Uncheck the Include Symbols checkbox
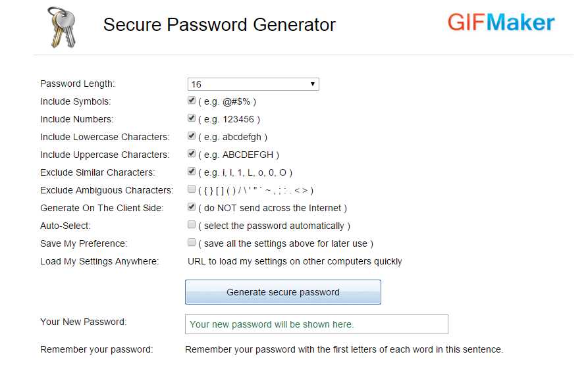 [192, 101]
